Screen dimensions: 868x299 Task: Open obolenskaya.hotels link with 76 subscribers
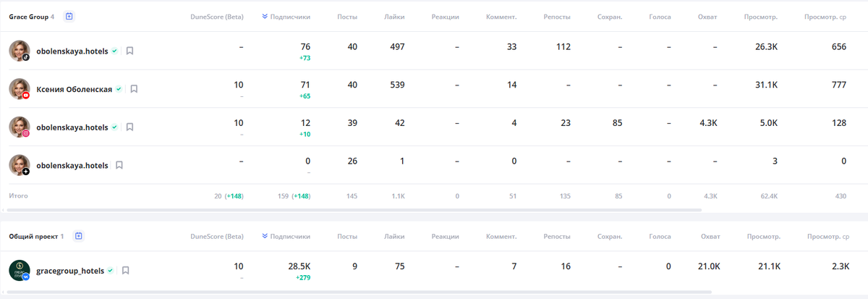tap(72, 51)
